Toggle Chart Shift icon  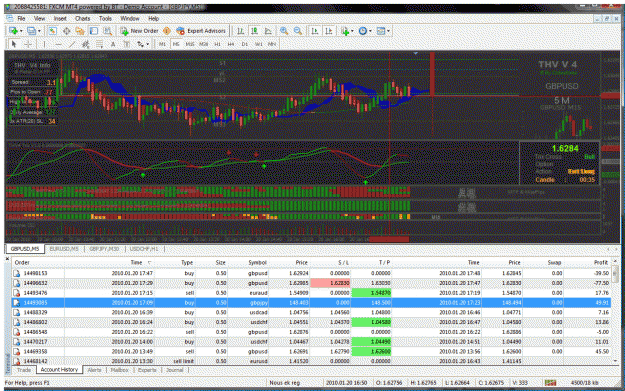click(x=329, y=31)
